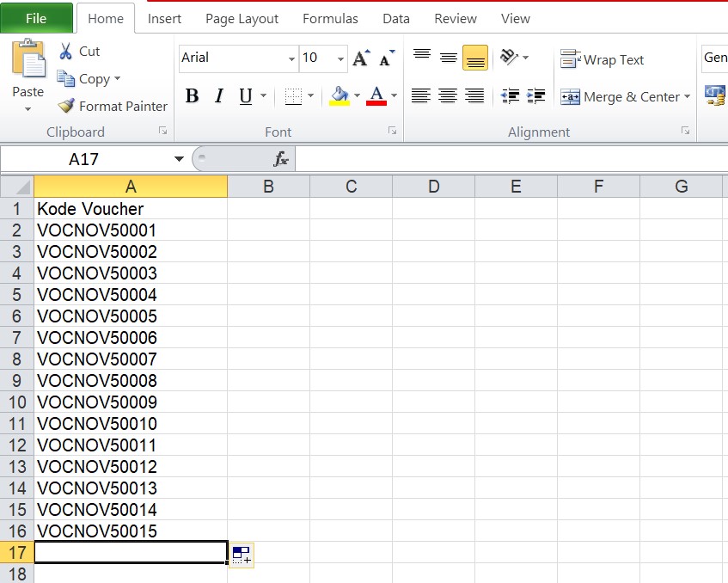
Task: Toggle Underline formatting
Action: (x=246, y=96)
